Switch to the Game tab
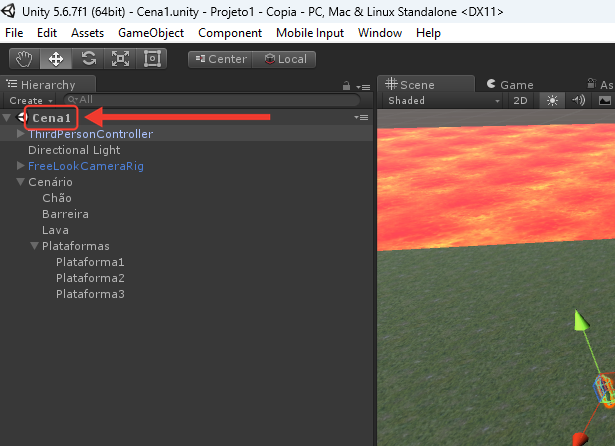Screen dimensions: 615x446 510,85
